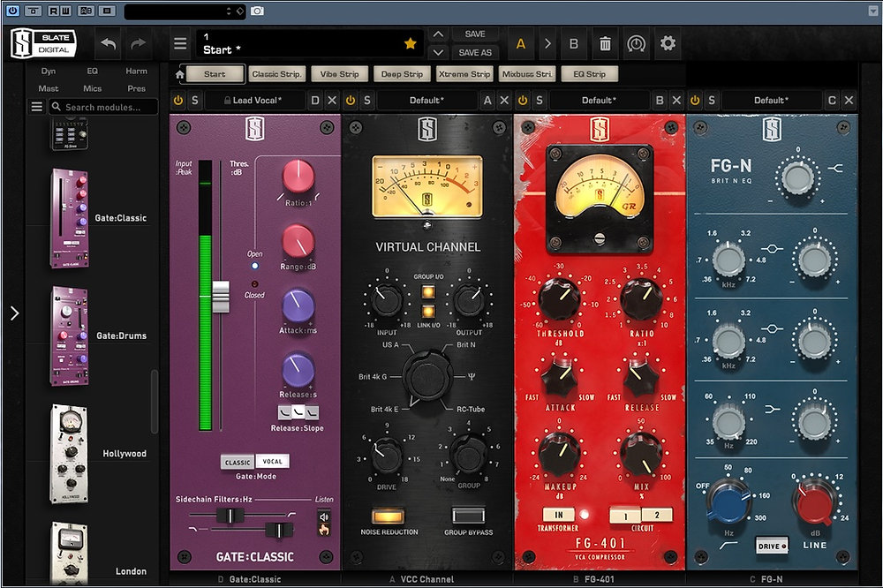
Task: Expand the left panel with the arrow chevron
Action: click(x=14, y=312)
